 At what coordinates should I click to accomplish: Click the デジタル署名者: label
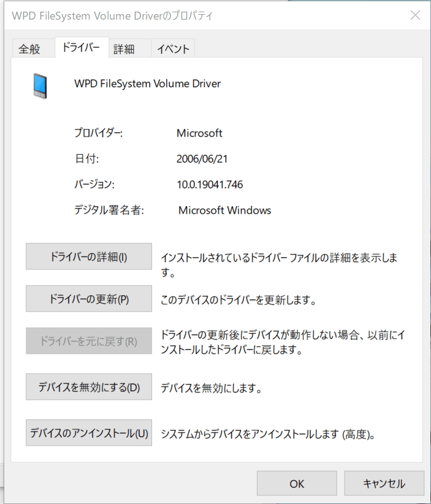coord(109,210)
